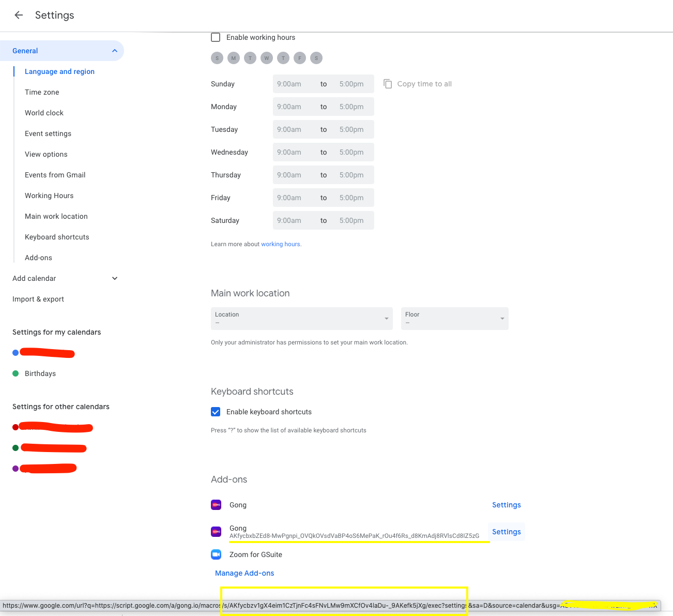Collapse the General section
Image resolution: width=673 pixels, height=616 pixels.
114,51
